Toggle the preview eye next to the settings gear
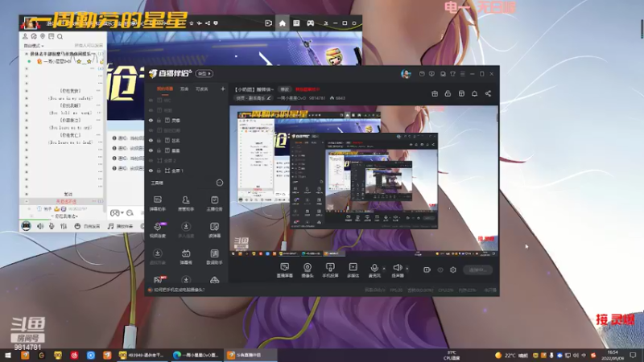Image resolution: width=644 pixels, height=362 pixels. 440,269
